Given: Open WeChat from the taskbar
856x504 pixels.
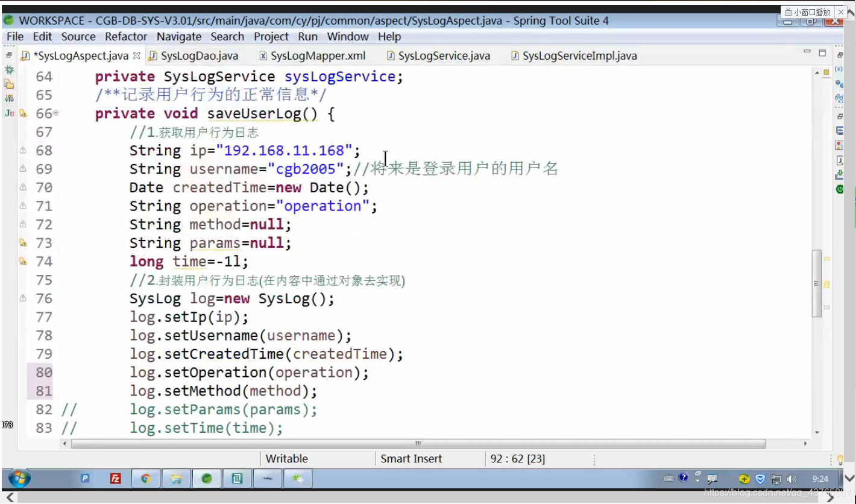Looking at the screenshot, I should click(298, 479).
